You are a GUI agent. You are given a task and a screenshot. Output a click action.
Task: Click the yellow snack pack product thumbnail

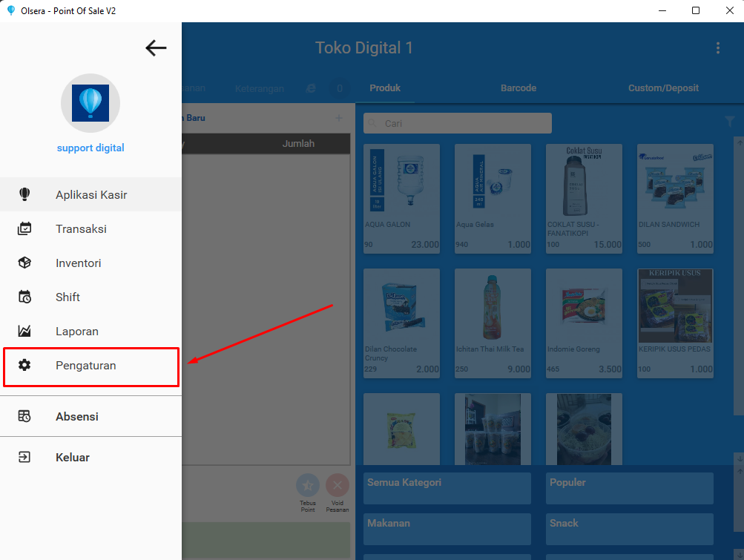[401, 430]
